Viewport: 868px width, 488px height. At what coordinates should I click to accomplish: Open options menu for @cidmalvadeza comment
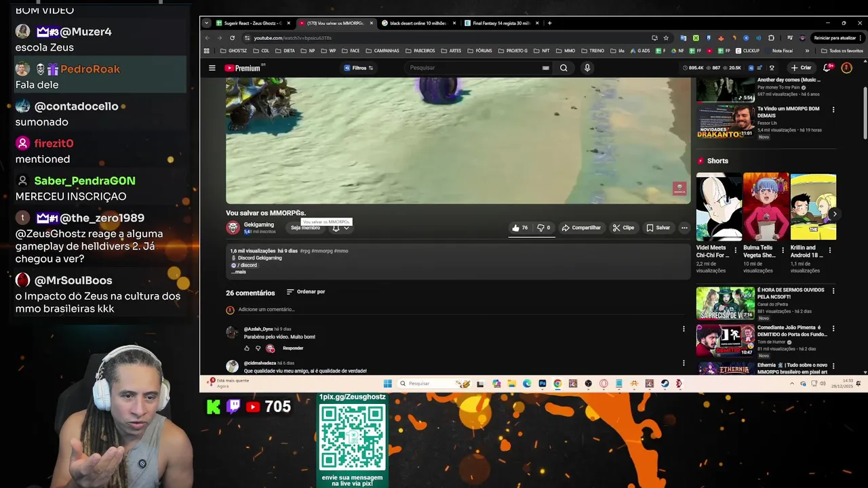click(684, 363)
